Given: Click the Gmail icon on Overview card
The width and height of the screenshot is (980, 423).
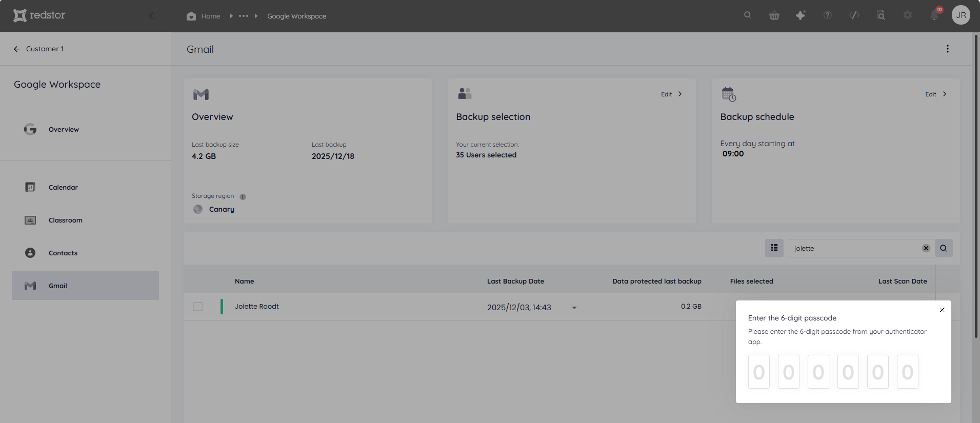Looking at the screenshot, I should [201, 94].
